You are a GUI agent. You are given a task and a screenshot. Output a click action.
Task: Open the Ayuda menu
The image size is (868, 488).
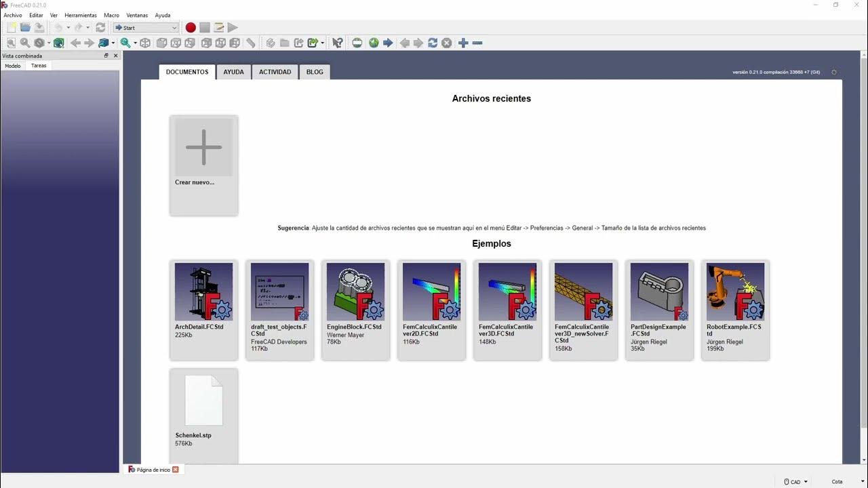pos(163,15)
